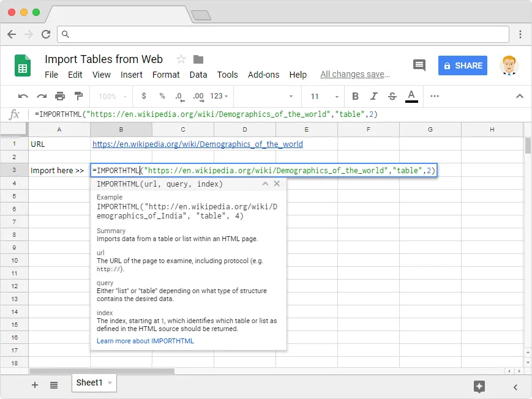
Task: Open the View menu
Action: tap(102, 75)
